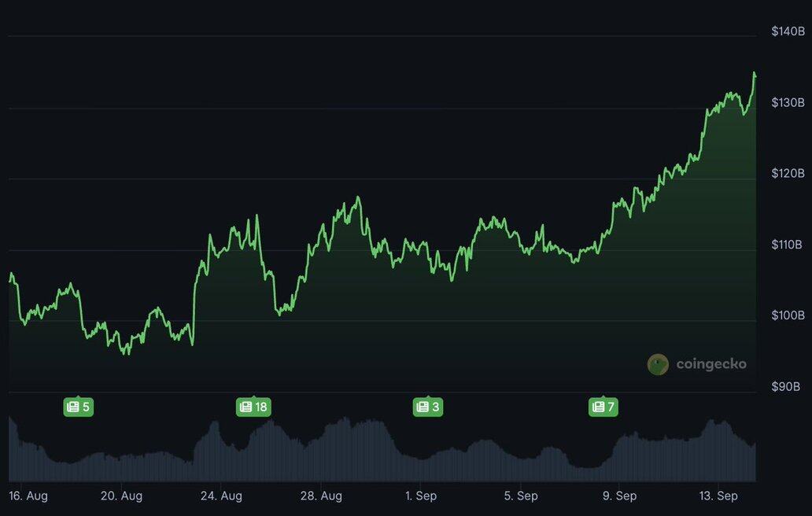The height and width of the screenshot is (516, 812).
Task: Select the $120B price axis label
Action: [x=788, y=173]
